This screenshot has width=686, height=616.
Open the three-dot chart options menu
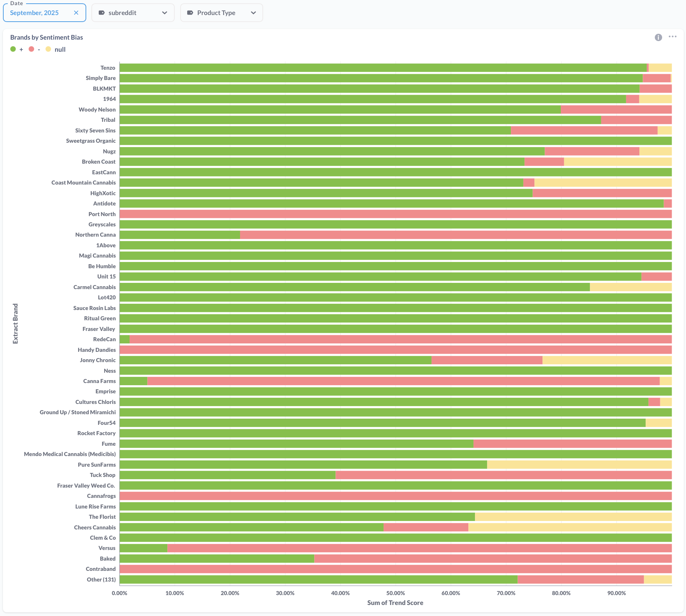tap(672, 37)
